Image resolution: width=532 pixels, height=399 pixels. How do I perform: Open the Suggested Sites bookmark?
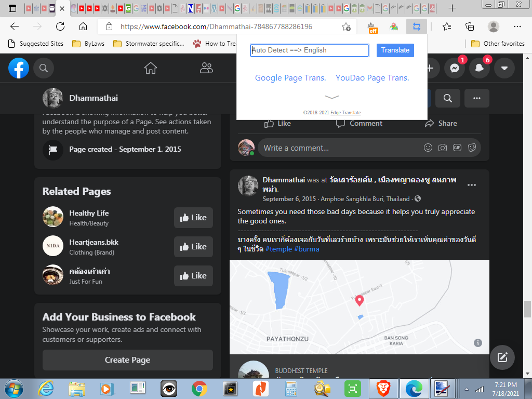pos(36,44)
